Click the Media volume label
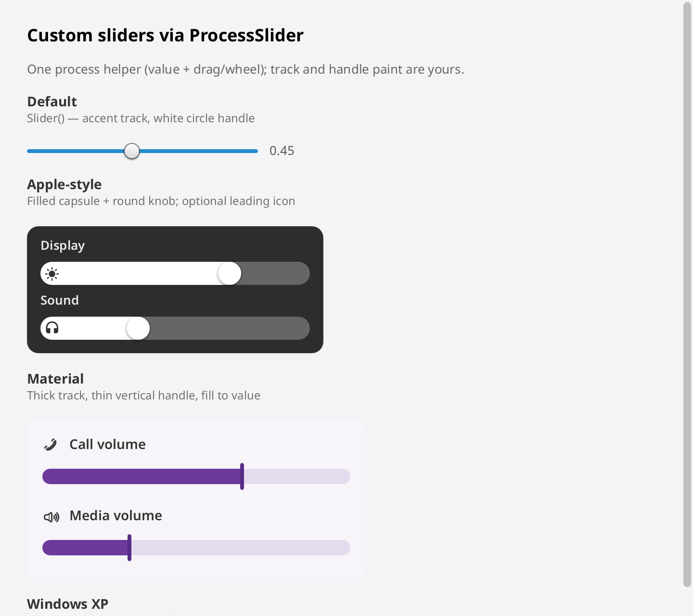This screenshot has width=693, height=616. tap(116, 515)
